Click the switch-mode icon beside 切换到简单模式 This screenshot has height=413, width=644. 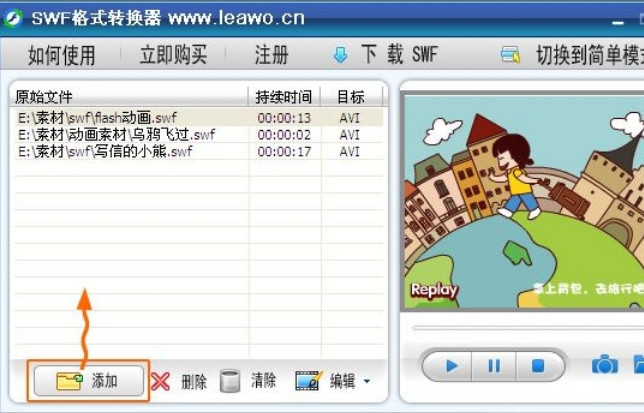point(511,55)
